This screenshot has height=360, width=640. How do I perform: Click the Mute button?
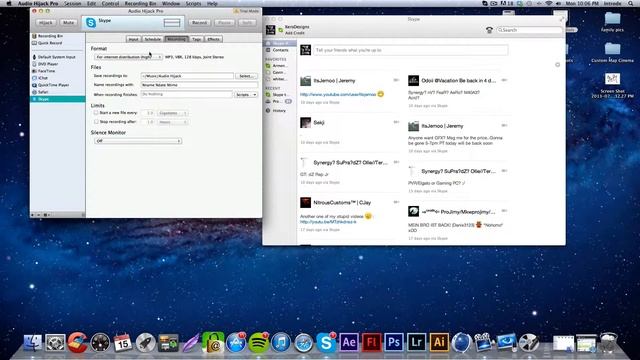point(69,23)
